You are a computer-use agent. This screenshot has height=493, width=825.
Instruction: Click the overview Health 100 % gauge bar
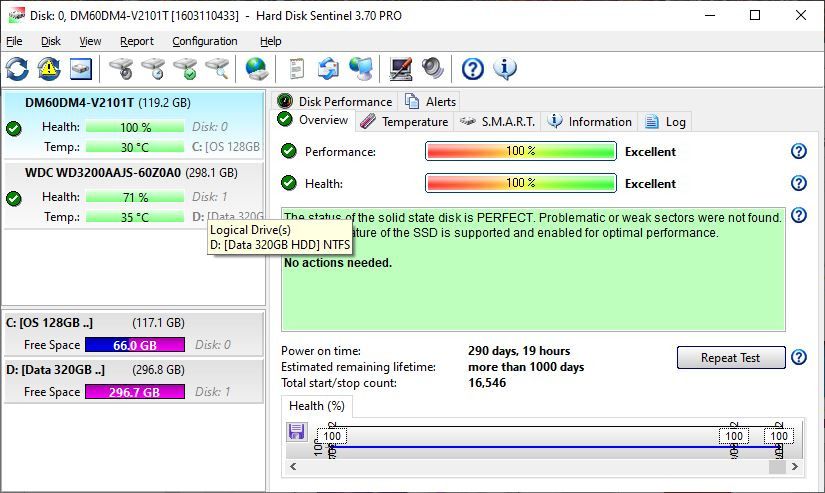520,183
